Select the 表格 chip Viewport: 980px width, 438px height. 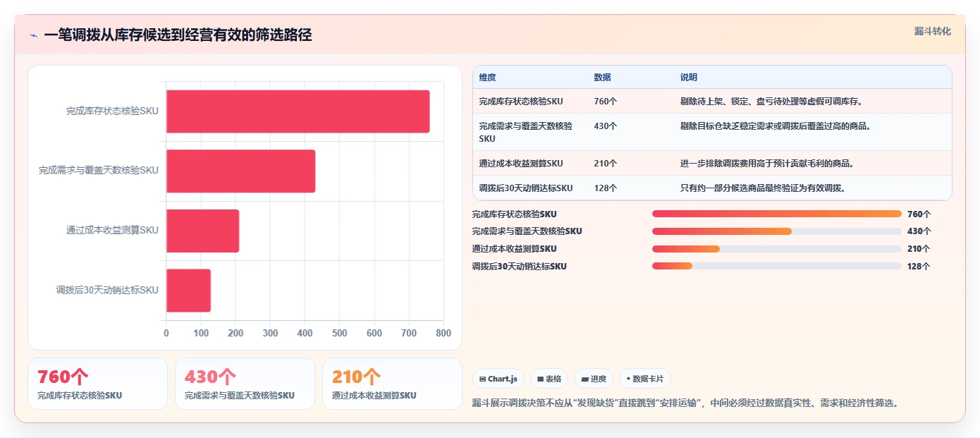pyautogui.click(x=549, y=379)
